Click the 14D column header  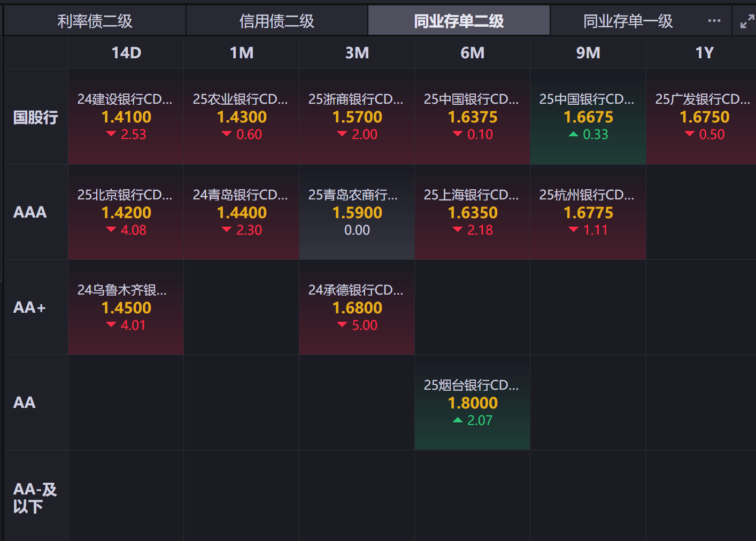(126, 53)
